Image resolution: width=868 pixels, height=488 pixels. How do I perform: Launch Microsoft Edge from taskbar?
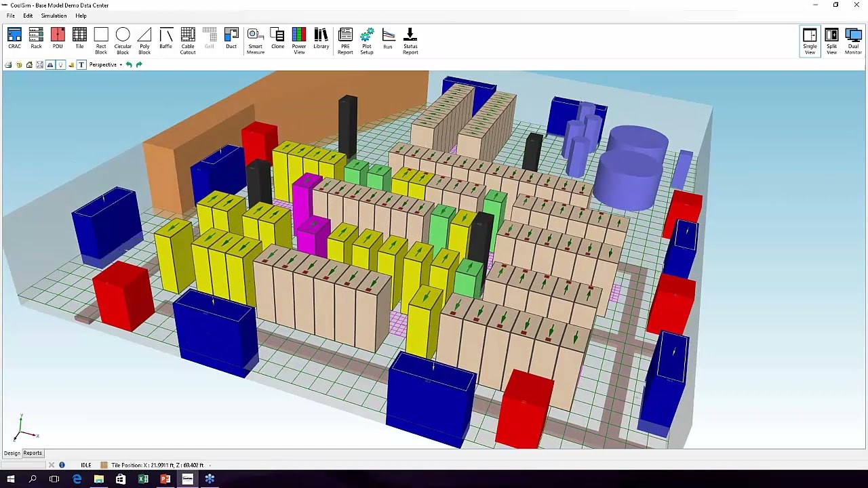[77, 479]
